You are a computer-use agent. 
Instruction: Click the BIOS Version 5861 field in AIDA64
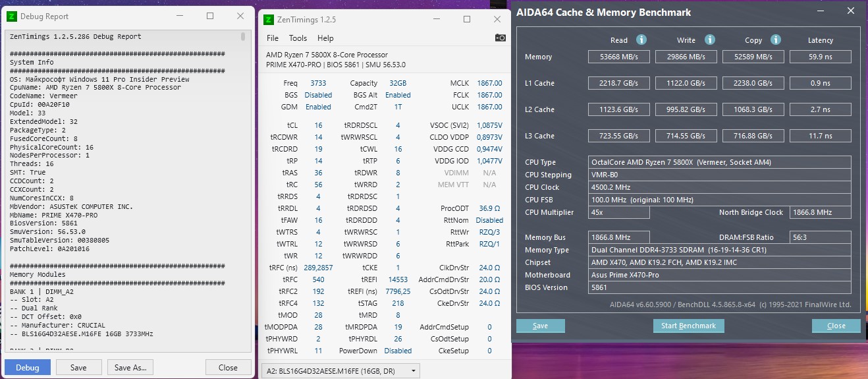point(719,287)
